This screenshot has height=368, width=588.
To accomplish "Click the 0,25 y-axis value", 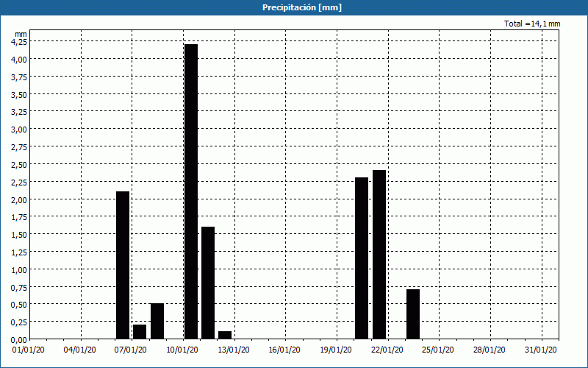I will pos(19,322).
